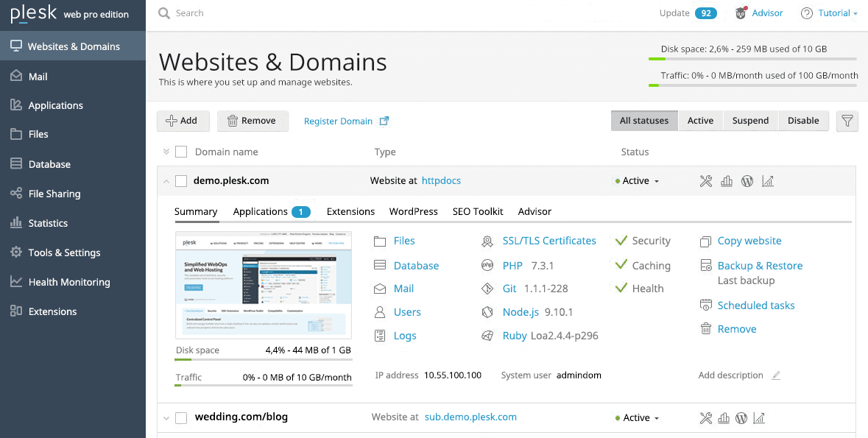Click the SSL/TLS certificate badge icon
The height and width of the screenshot is (438, 868).
[487, 241]
